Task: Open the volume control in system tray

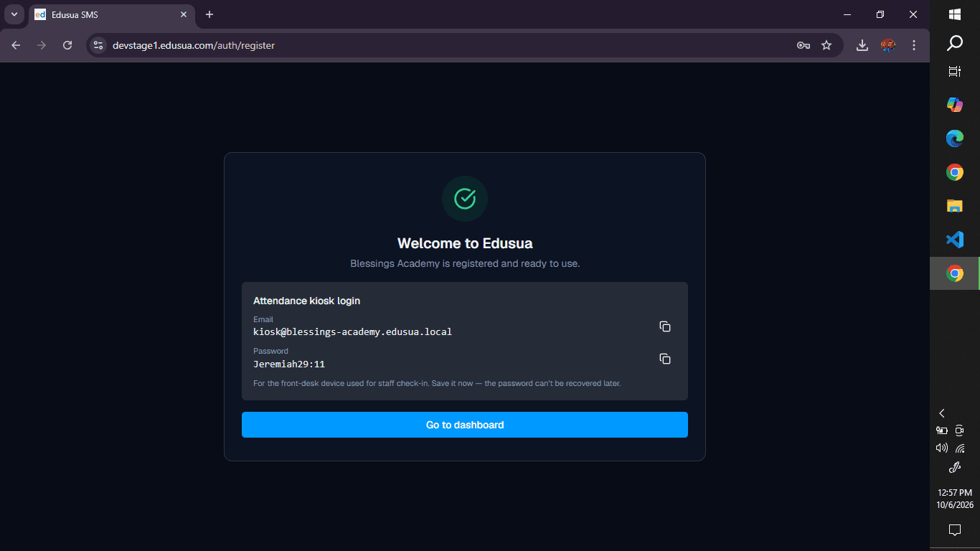Action: point(942,448)
